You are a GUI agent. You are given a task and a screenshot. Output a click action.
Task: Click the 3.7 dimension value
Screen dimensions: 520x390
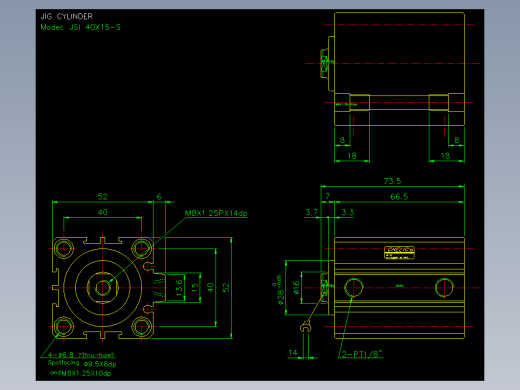pos(312,212)
